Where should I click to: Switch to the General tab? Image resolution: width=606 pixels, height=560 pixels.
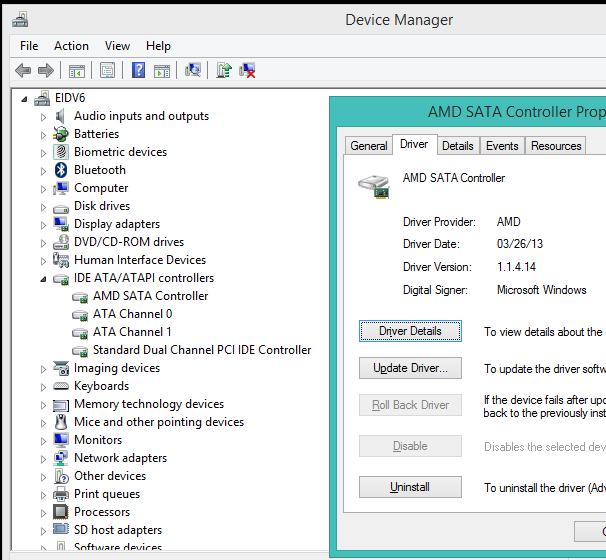[369, 146]
